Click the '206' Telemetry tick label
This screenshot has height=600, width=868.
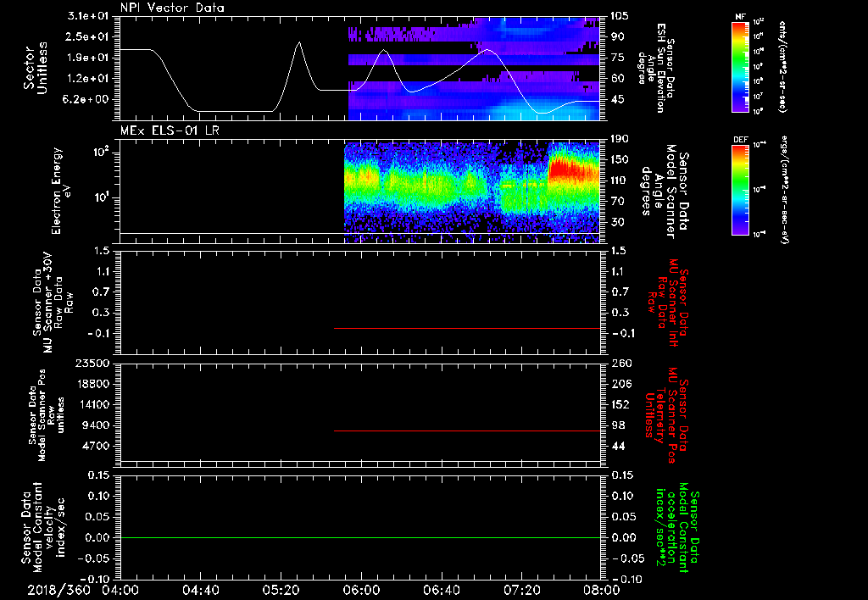click(620, 384)
